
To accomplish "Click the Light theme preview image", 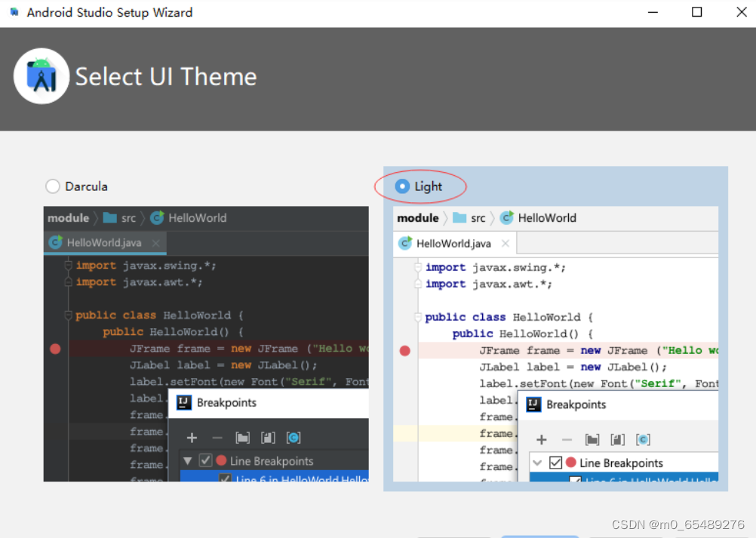I will tap(555, 344).
